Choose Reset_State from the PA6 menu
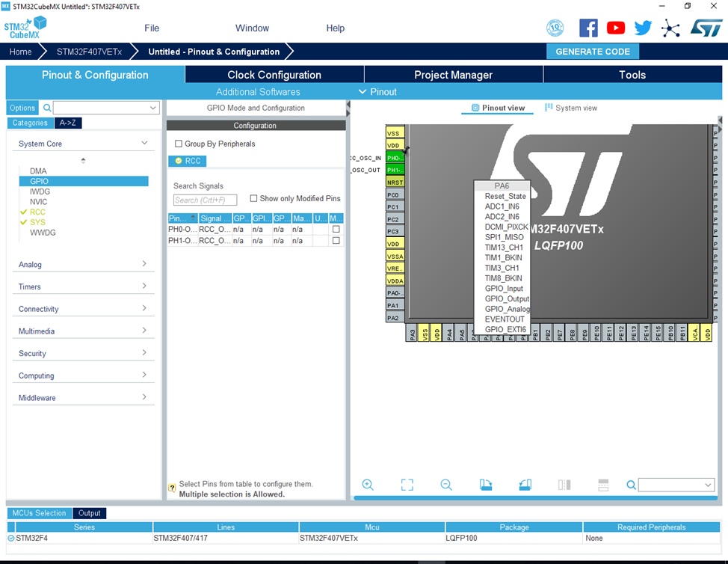 [x=505, y=196]
